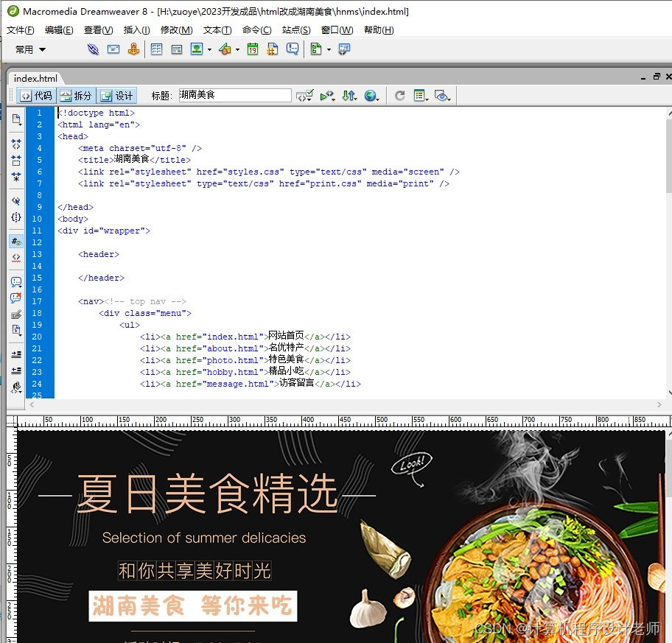Screen dimensions: 672x643
Task: Open the 命令(C) menu
Action: (x=256, y=30)
